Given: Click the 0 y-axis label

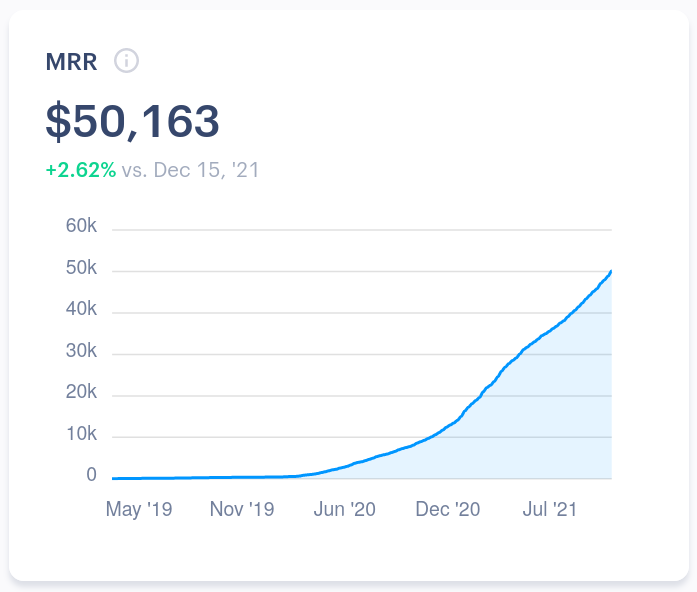Looking at the screenshot, I should coord(91,475).
